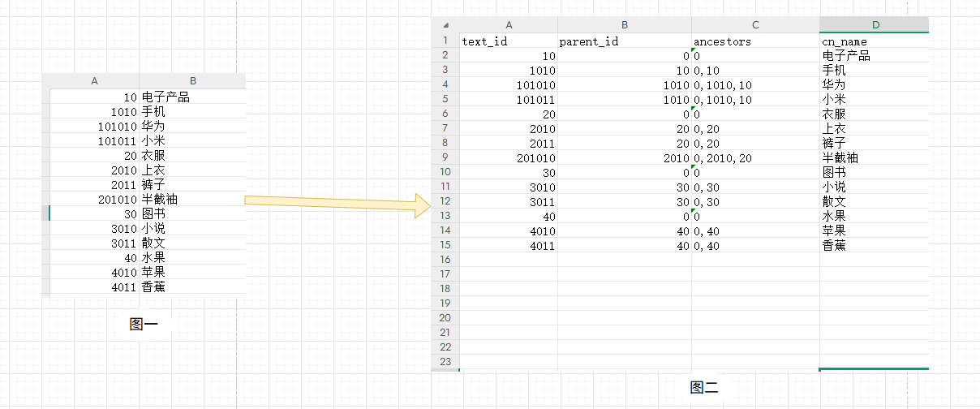Click ancestors 0,1010,10 in the 华为 row
This screenshot has height=409, width=980.
(755, 84)
